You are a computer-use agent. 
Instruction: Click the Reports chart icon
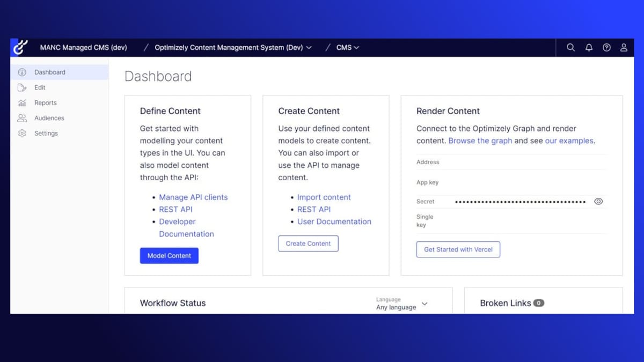22,103
